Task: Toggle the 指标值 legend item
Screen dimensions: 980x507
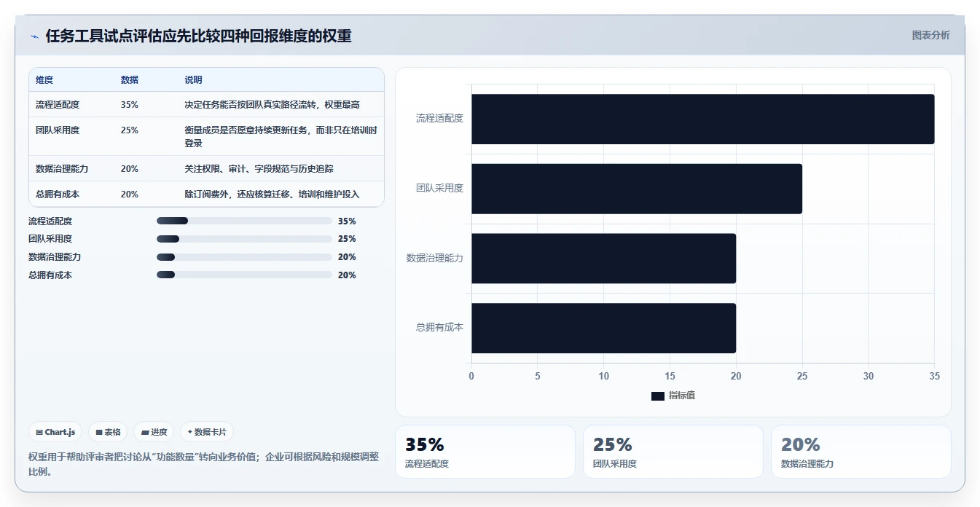Action: (673, 396)
